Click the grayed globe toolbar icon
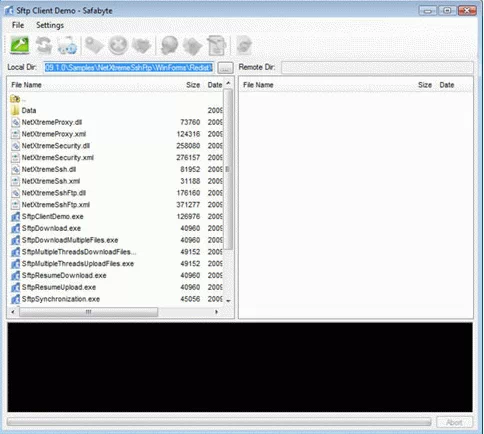Viewport: 484px width, 434px height. pyautogui.click(x=169, y=45)
